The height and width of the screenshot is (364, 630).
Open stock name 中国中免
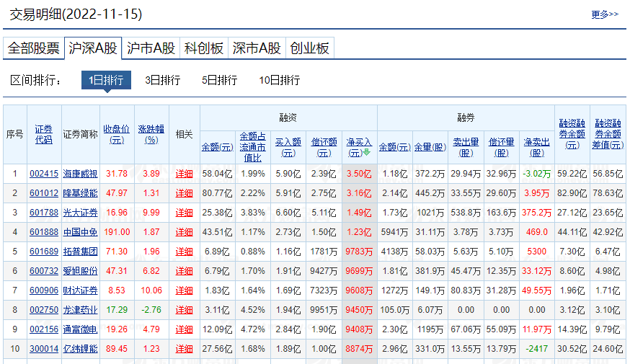80,232
